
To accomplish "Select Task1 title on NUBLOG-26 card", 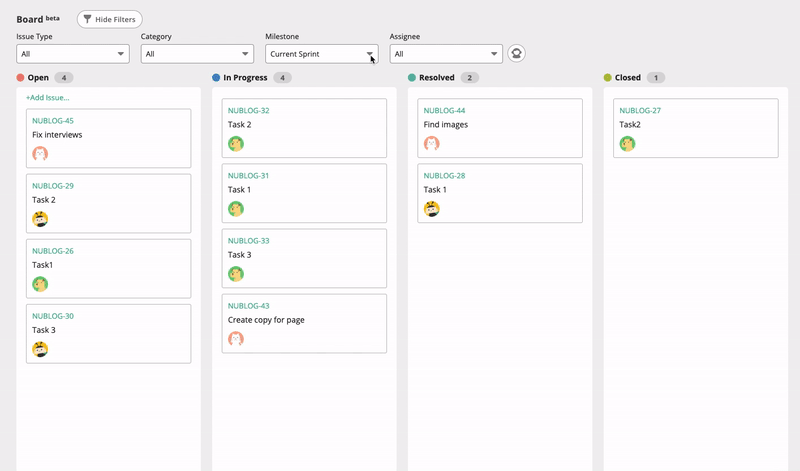I will (x=42, y=265).
